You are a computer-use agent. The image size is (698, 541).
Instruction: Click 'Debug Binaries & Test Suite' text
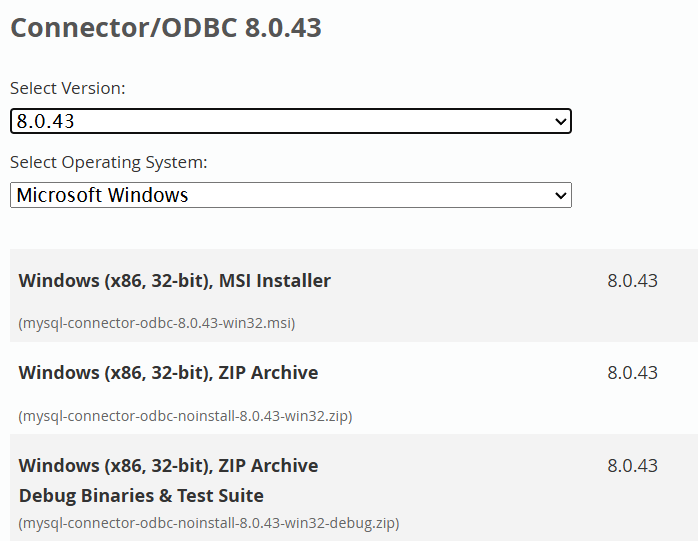(141, 496)
